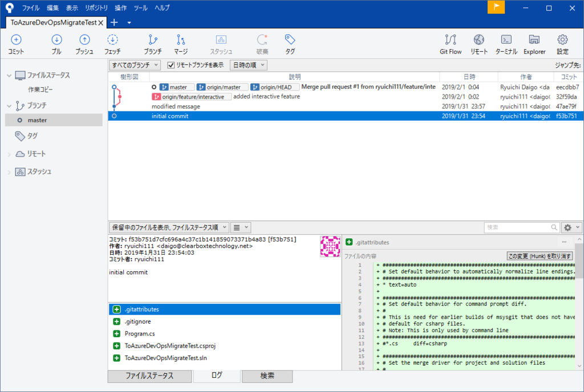Select the added interactive feature commit row
The width and height of the screenshot is (584, 392).
click(x=346, y=97)
